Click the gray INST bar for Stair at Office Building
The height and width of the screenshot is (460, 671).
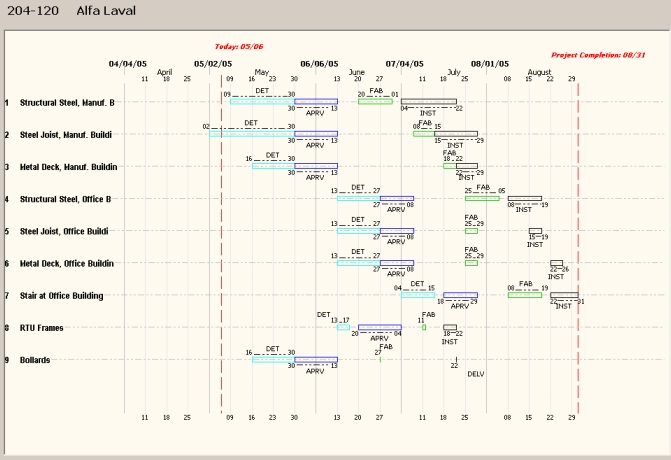(x=564, y=295)
